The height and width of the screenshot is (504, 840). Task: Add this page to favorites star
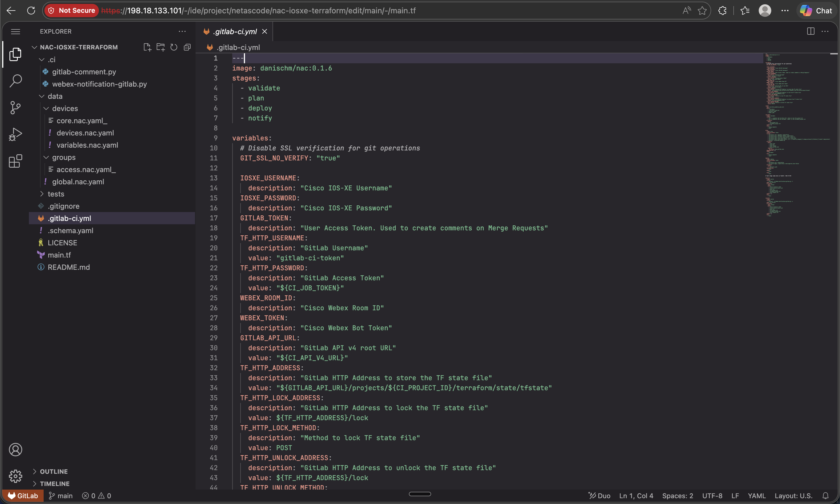[x=702, y=11]
